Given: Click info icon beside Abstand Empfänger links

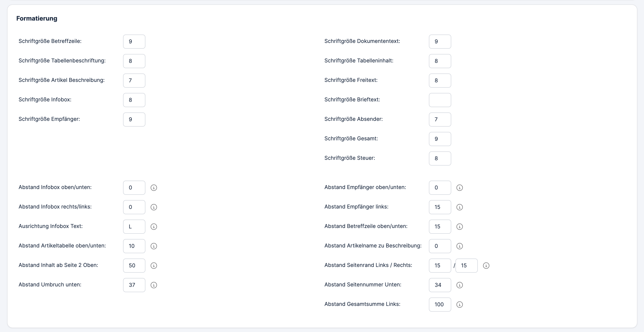Looking at the screenshot, I should (459, 207).
